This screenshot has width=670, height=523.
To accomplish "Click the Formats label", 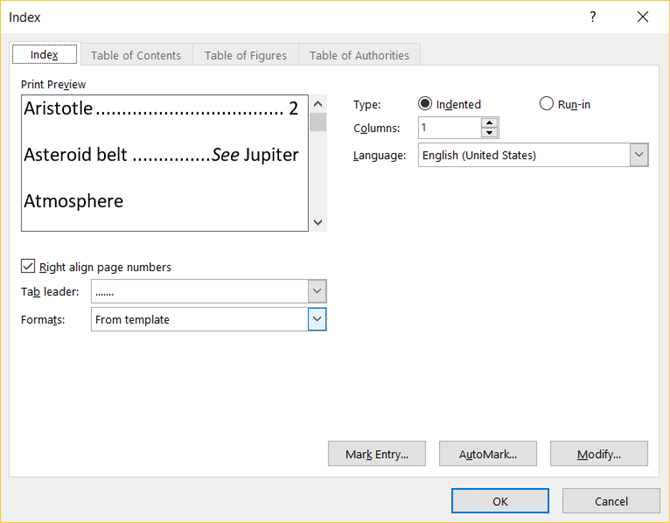I will coord(43,320).
